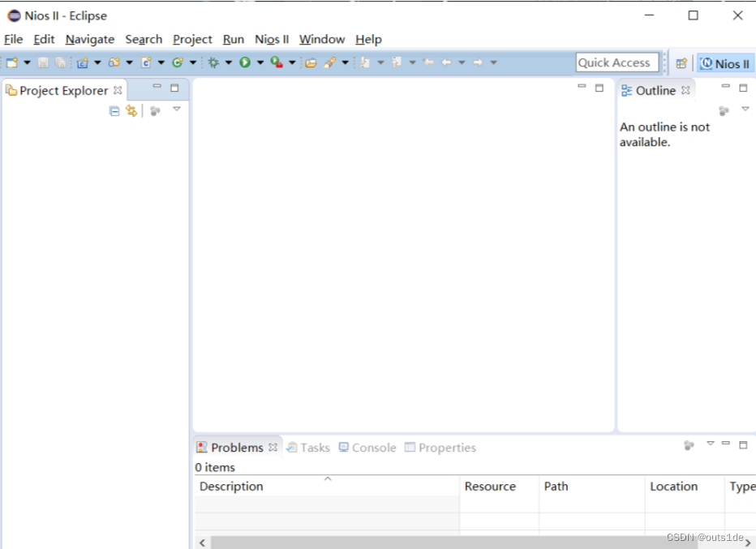Screen dimensions: 756x549
Task: Switch to the Tasks tab
Action: (x=308, y=448)
